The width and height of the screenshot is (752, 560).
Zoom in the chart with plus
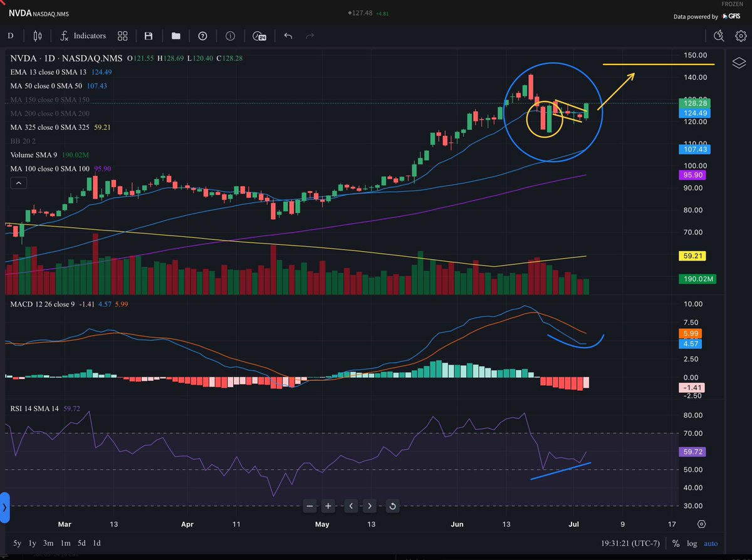[x=328, y=506]
